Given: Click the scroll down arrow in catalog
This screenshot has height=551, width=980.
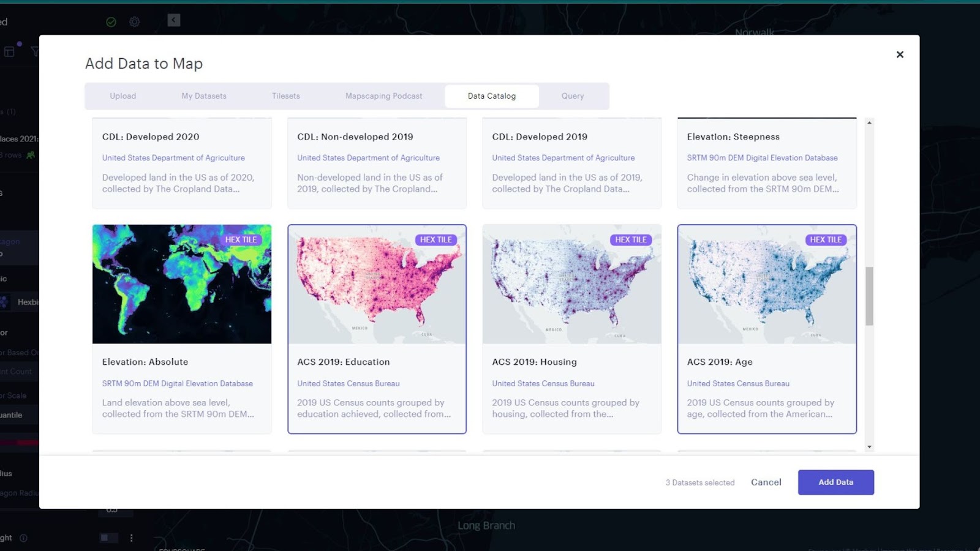Looking at the screenshot, I should click(869, 447).
